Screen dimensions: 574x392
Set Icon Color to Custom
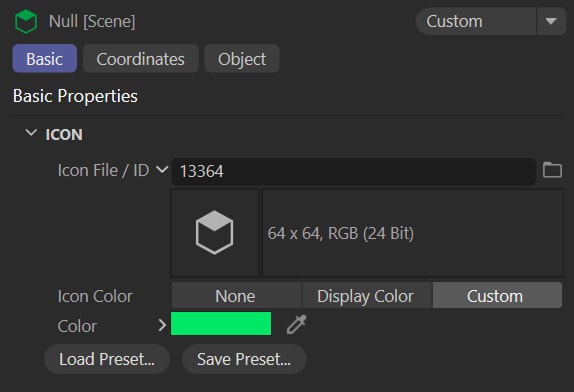click(x=497, y=296)
